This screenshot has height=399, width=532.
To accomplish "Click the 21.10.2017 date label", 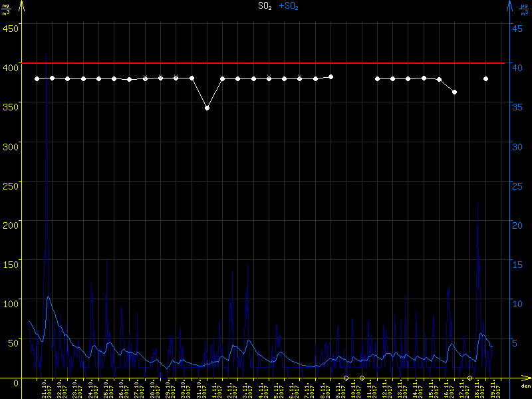I will tap(45, 390).
